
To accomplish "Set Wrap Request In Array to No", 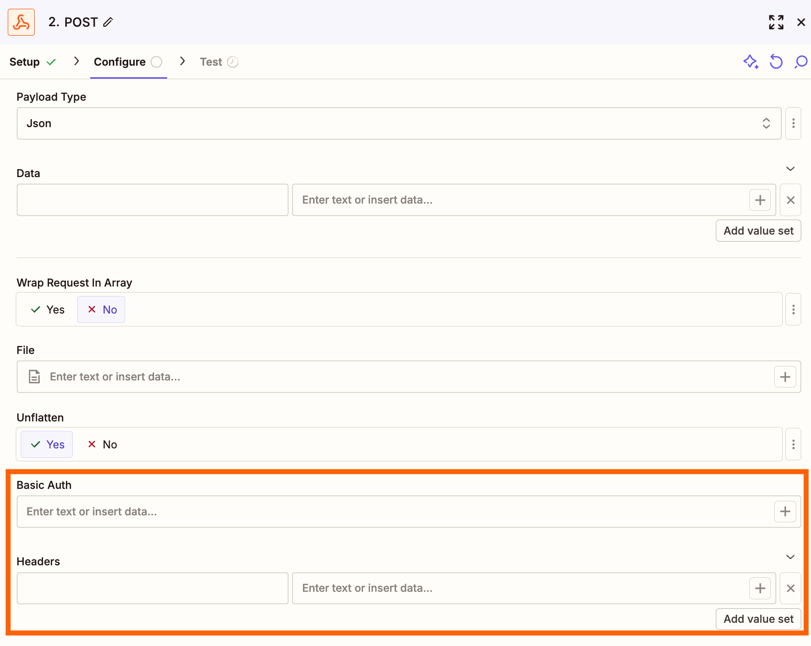I will [x=101, y=310].
